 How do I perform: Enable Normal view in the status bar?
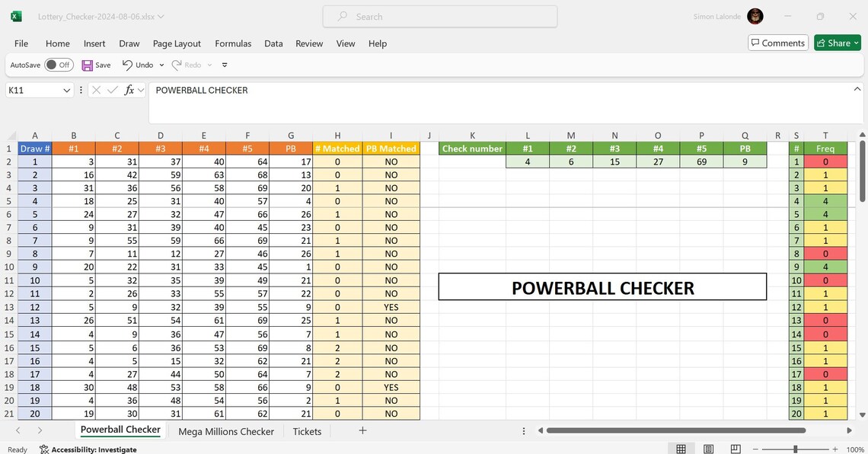(x=681, y=449)
